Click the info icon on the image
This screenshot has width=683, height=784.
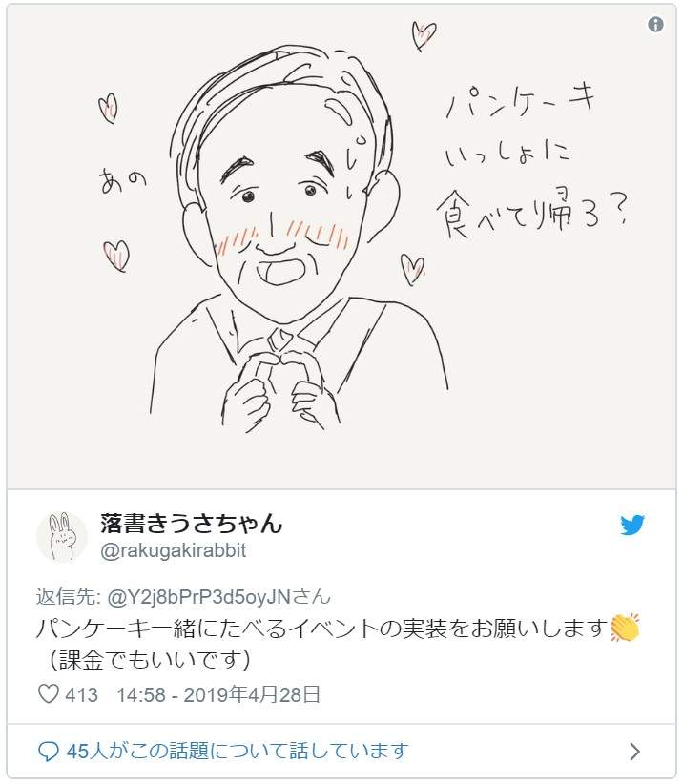pyautogui.click(x=655, y=25)
